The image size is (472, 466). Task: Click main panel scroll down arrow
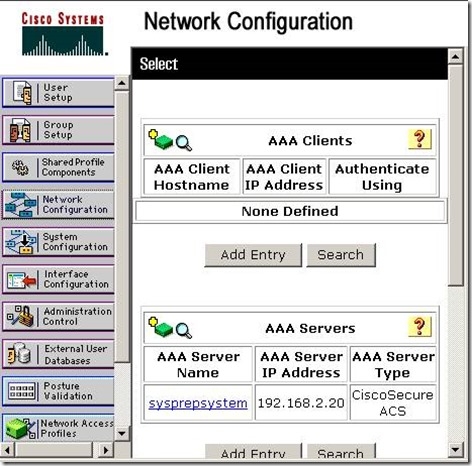click(455, 450)
